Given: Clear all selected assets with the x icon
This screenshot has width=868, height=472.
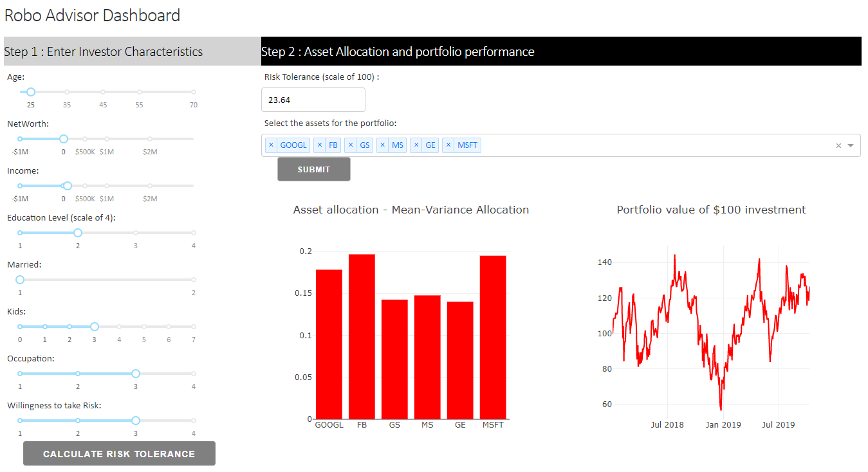Looking at the screenshot, I should pyautogui.click(x=838, y=146).
